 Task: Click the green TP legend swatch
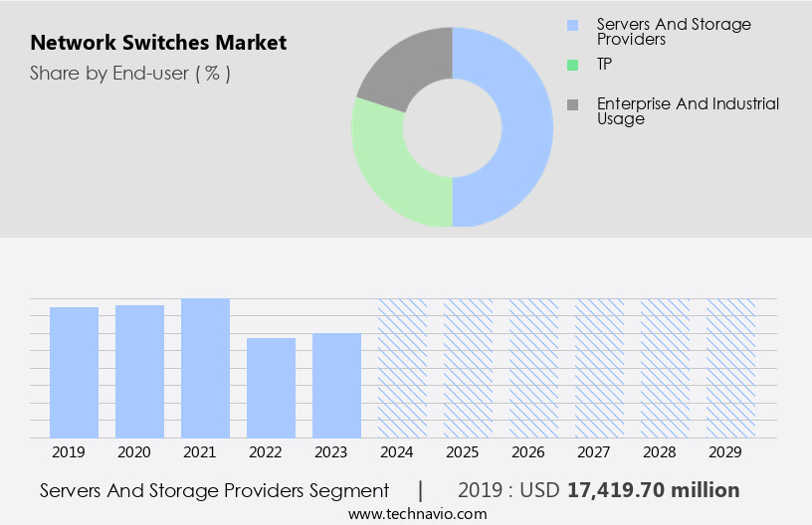[571, 65]
